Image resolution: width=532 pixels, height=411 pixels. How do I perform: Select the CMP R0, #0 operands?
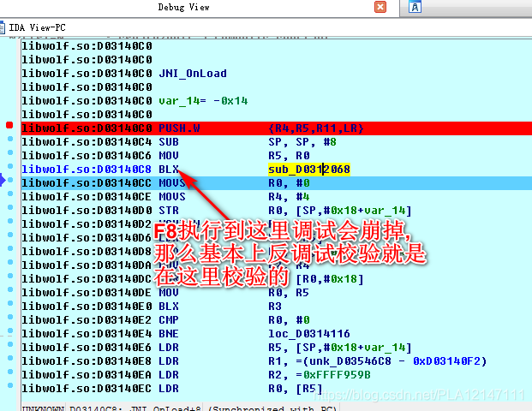(x=289, y=320)
